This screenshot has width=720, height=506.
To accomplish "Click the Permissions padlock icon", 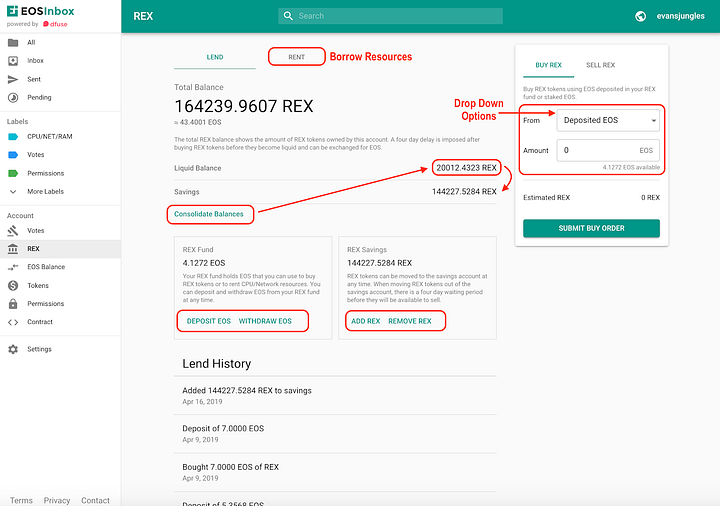I will tap(13, 304).
